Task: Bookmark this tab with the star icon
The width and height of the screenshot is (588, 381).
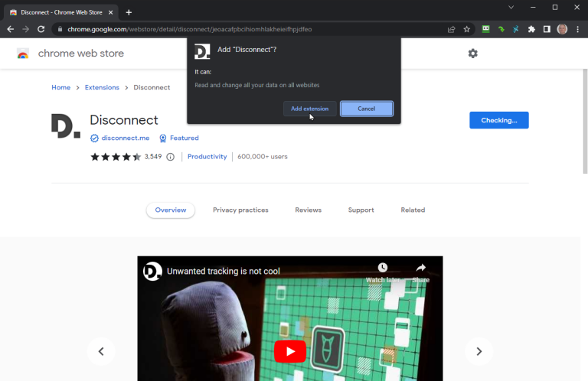Action: point(466,29)
